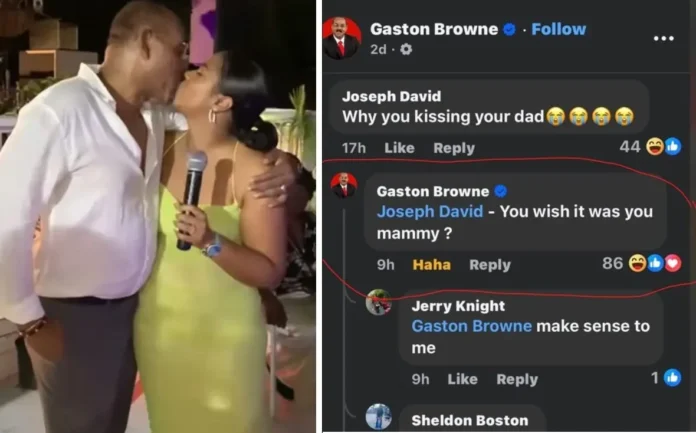Open reactions on Joseph David's comment
The image size is (696, 433).
pyautogui.click(x=651, y=147)
